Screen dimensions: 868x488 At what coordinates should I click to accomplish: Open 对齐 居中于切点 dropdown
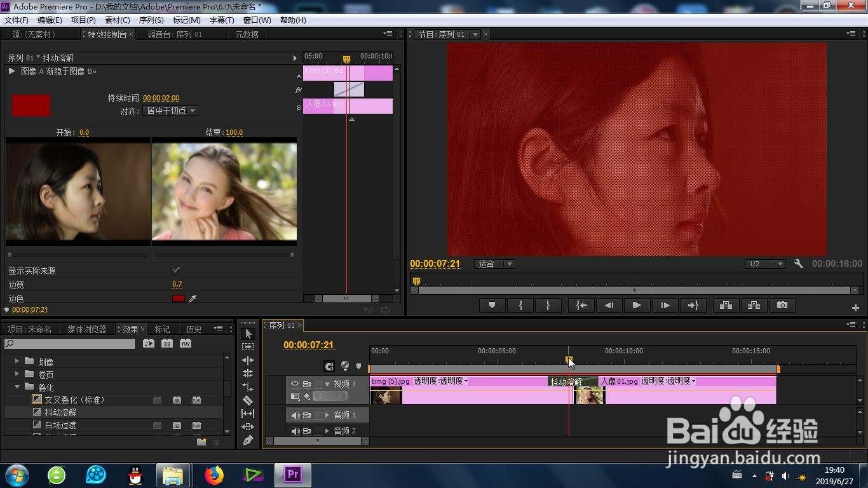point(170,111)
